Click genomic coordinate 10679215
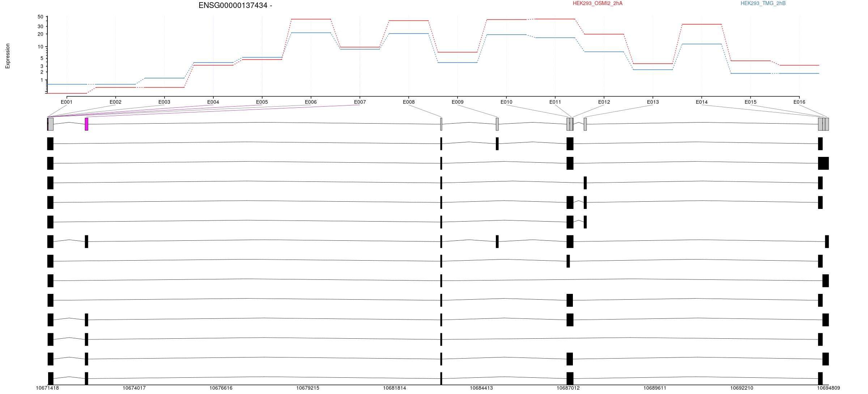The height and width of the screenshot is (394, 868). (308, 388)
